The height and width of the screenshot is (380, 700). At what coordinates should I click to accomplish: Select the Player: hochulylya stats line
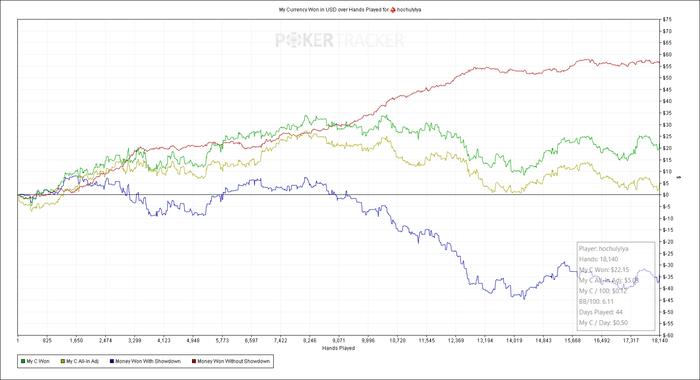[x=604, y=249]
